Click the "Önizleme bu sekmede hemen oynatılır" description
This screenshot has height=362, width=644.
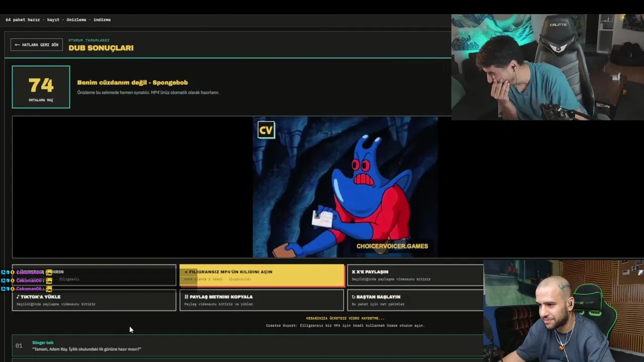coord(148,93)
